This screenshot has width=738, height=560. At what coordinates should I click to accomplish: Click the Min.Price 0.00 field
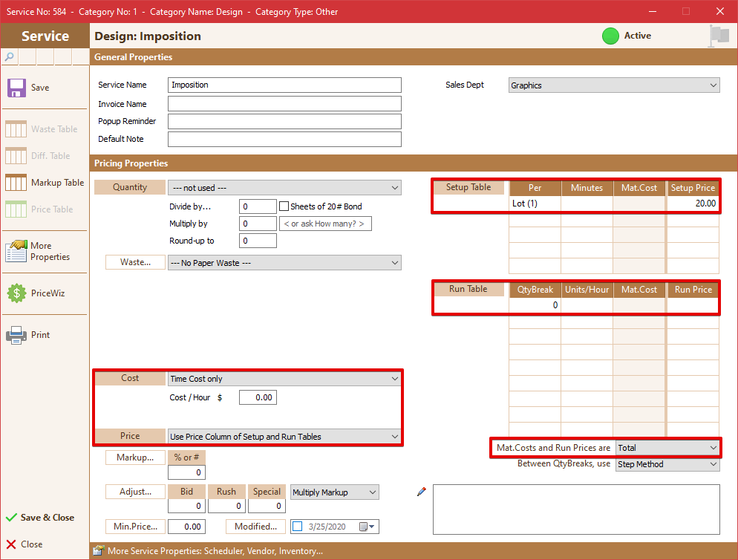(x=186, y=527)
